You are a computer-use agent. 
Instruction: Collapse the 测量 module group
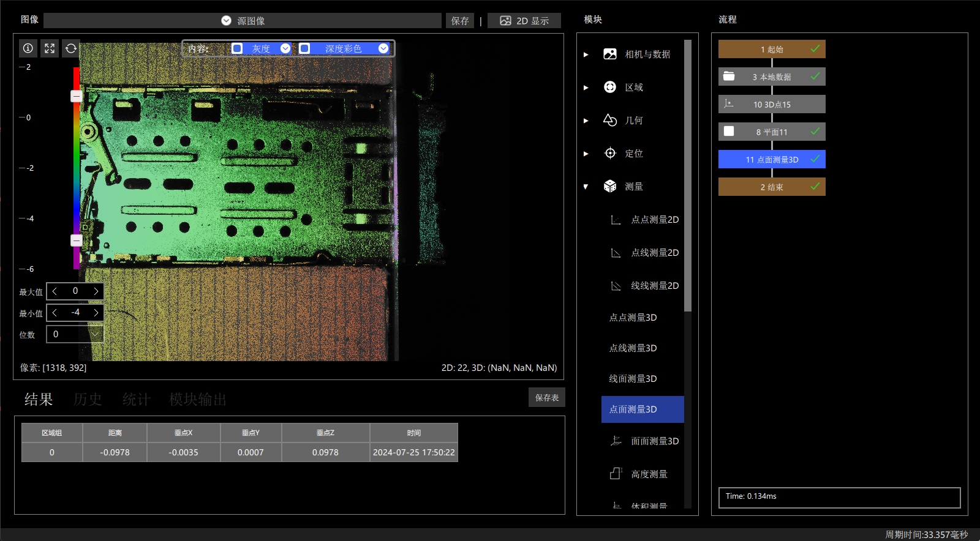click(x=586, y=186)
